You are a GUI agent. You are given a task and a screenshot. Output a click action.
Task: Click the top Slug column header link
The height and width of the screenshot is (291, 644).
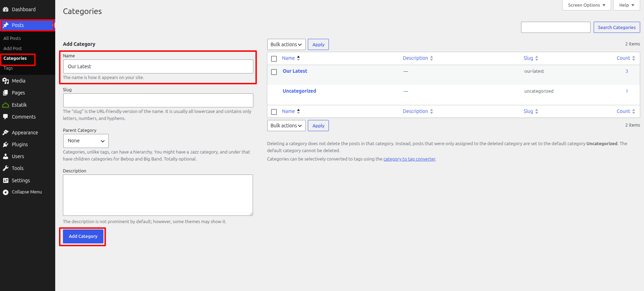(528, 58)
